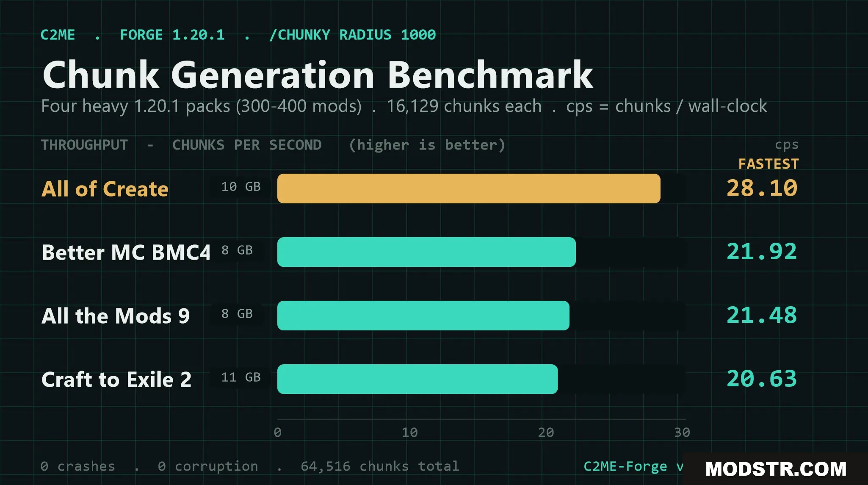Click the axis tick labeled 20
868x485 pixels.
[546, 432]
